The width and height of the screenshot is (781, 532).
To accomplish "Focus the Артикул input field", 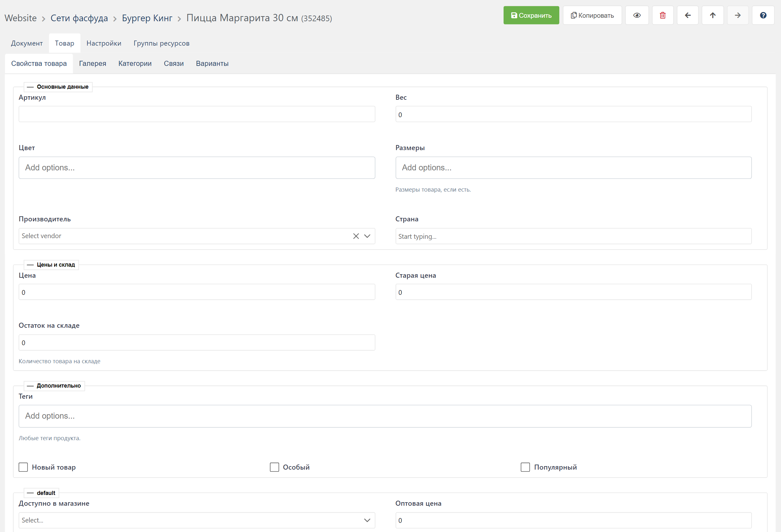I will (x=197, y=114).
